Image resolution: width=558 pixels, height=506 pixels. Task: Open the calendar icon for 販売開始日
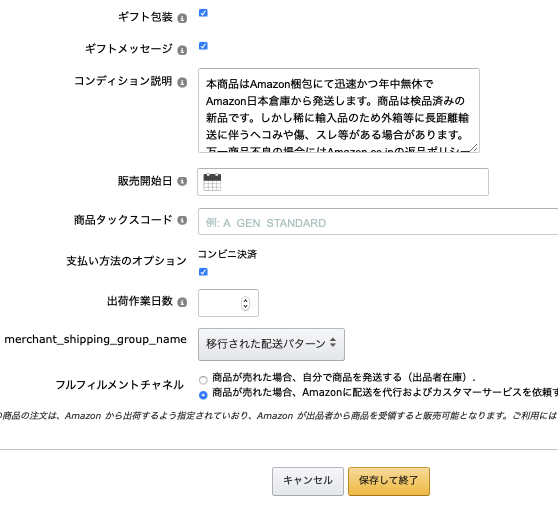(212, 182)
